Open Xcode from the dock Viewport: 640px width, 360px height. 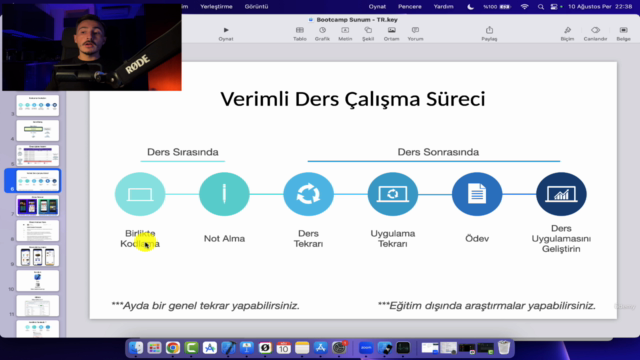[x=228, y=348]
